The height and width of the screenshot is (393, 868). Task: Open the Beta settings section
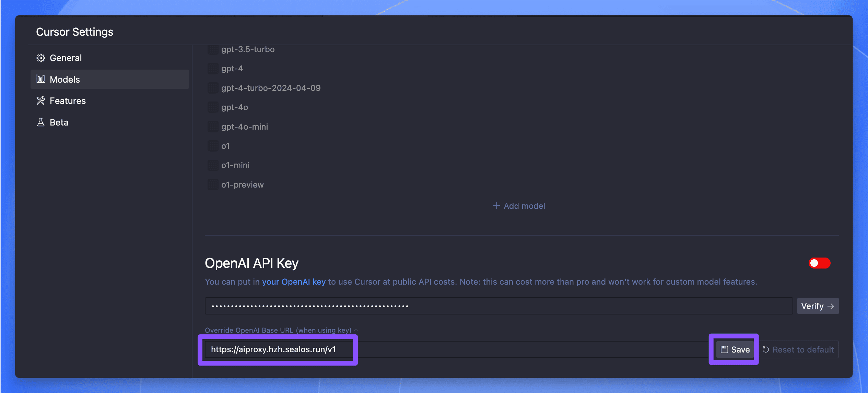59,122
